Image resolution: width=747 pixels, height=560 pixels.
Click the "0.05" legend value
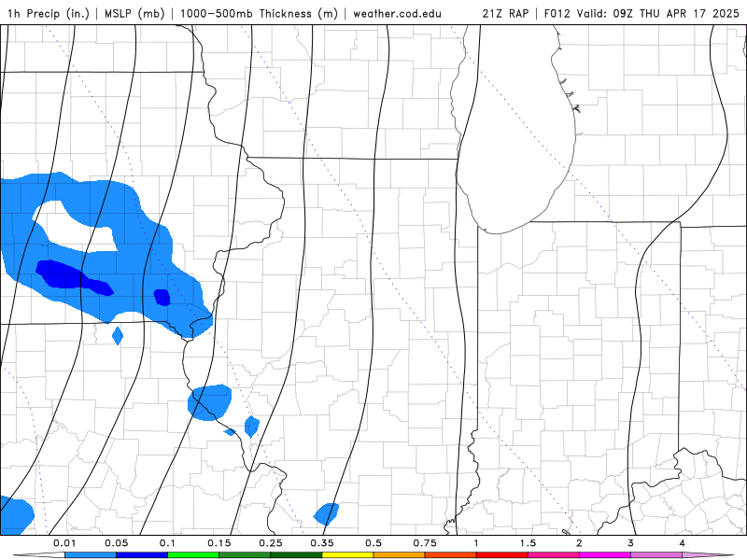click(116, 543)
